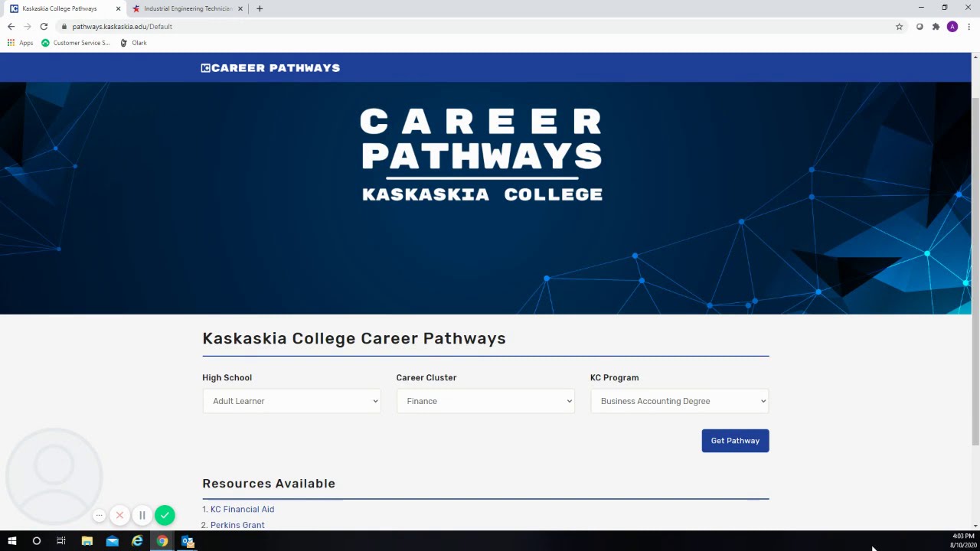Open the Olark bookmark
Viewport: 980px width, 551px height.
click(x=133, y=43)
